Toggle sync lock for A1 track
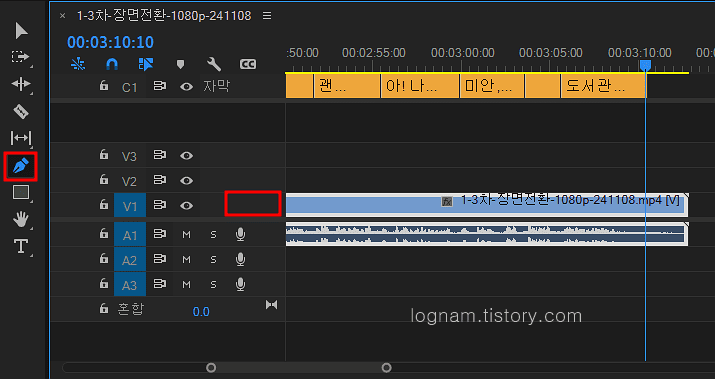Screen dimensions: 715x379 (159, 234)
